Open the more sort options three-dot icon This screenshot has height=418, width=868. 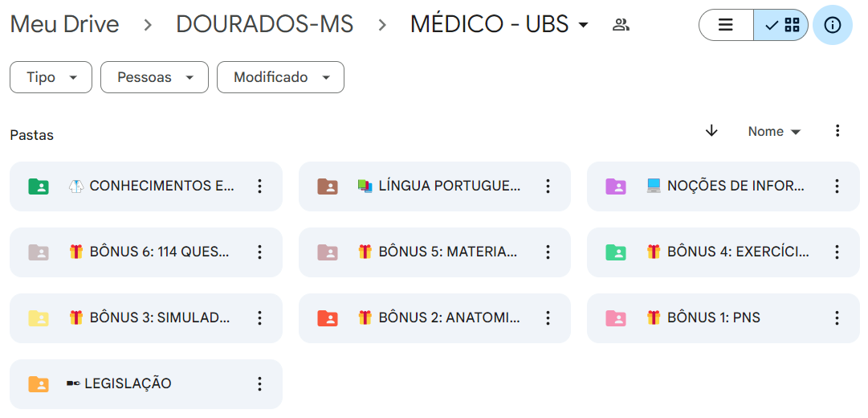click(x=837, y=131)
